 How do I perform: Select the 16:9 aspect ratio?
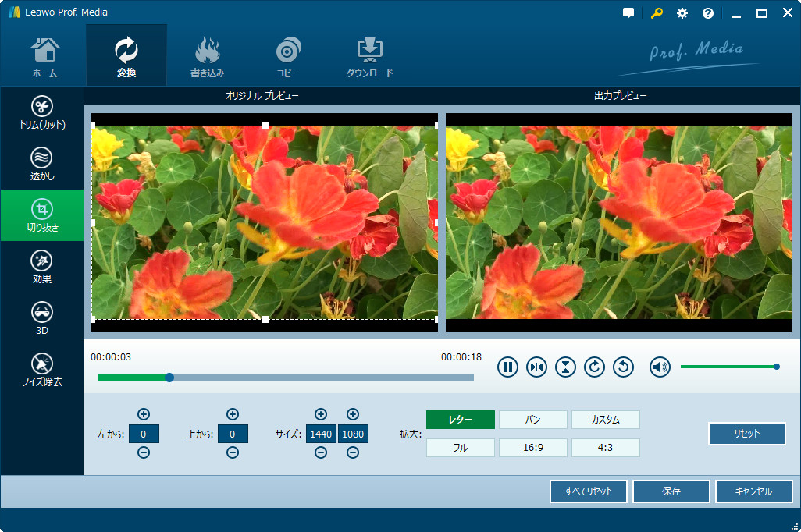tap(532, 448)
